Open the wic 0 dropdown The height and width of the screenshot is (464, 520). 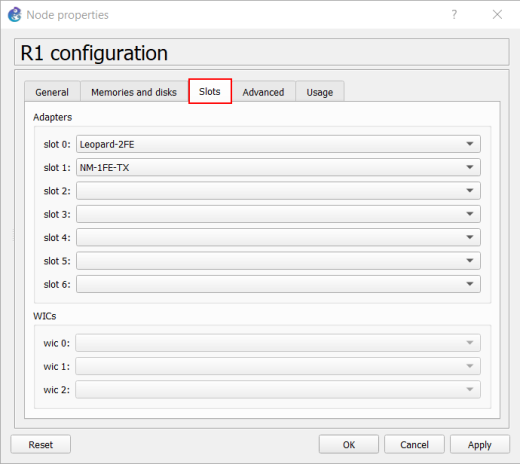click(278, 343)
